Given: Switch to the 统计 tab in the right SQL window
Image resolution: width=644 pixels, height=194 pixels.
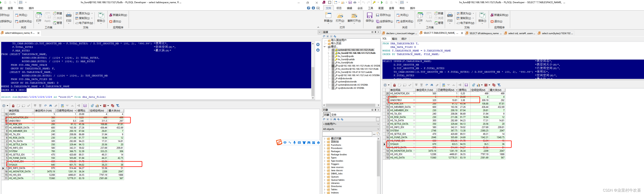Looking at the screenshot, I should pyautogui.click(x=404, y=39).
